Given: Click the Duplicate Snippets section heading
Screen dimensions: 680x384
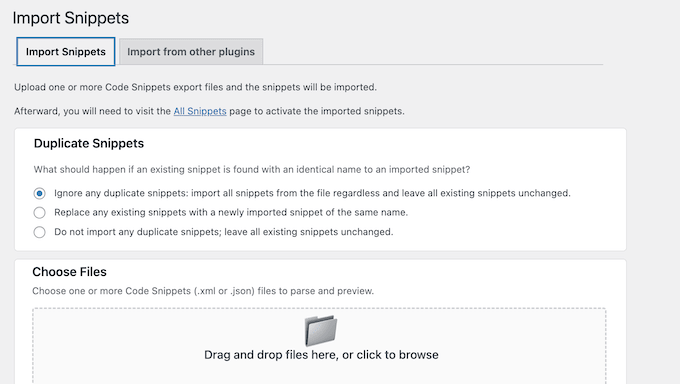Looking at the screenshot, I should 89,144.
